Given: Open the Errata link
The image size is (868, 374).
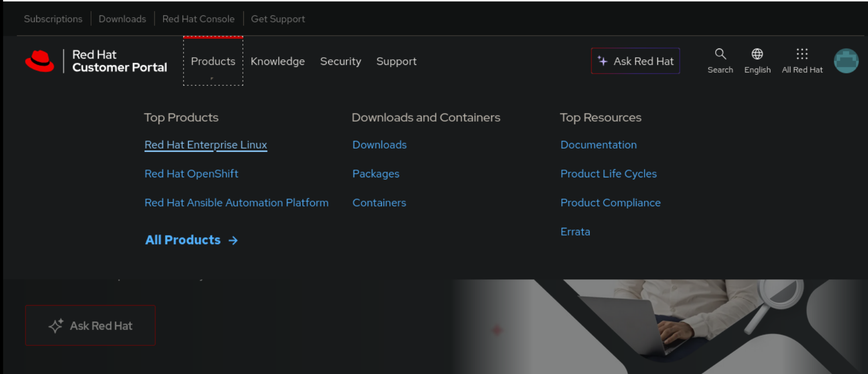Looking at the screenshot, I should 575,232.
